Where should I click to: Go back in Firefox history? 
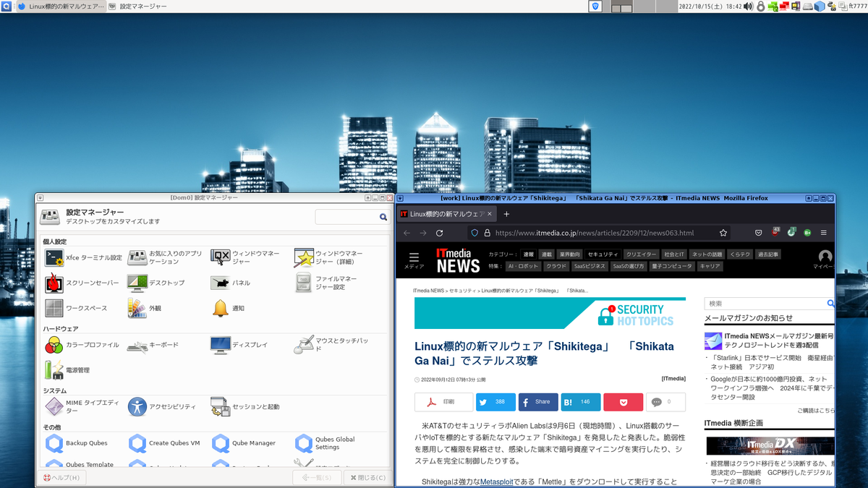[407, 233]
